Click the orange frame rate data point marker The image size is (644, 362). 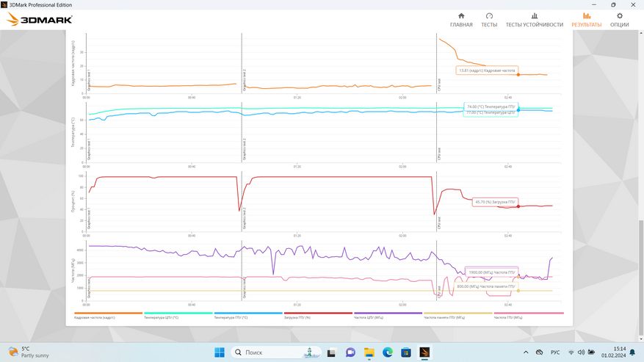pyautogui.click(x=518, y=75)
